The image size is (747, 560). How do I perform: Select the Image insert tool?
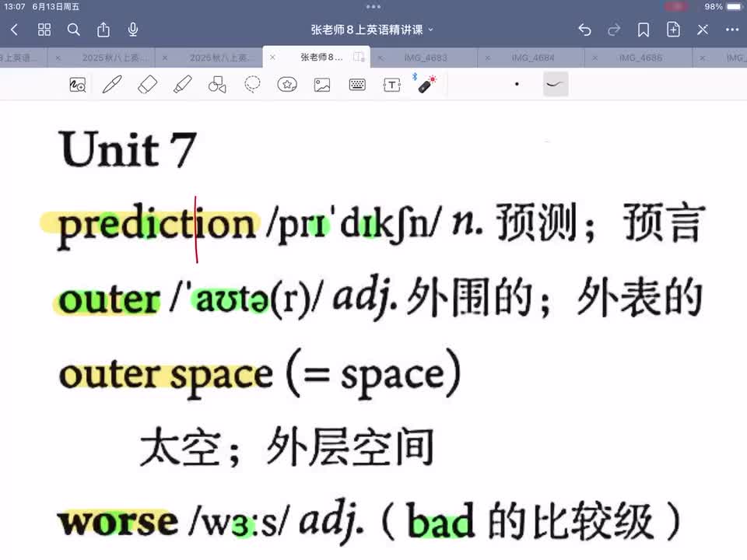[x=322, y=85]
